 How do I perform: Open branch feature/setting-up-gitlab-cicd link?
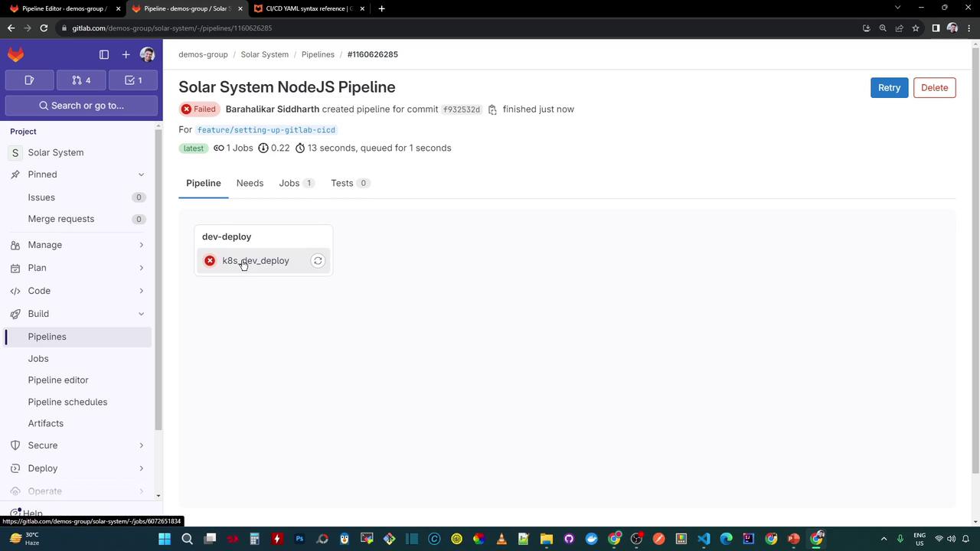click(x=266, y=130)
